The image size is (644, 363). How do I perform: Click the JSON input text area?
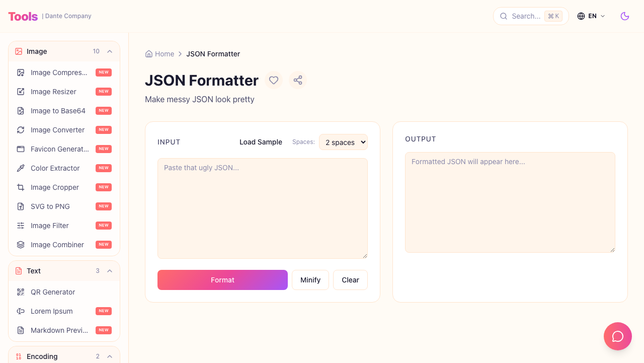pyautogui.click(x=262, y=208)
